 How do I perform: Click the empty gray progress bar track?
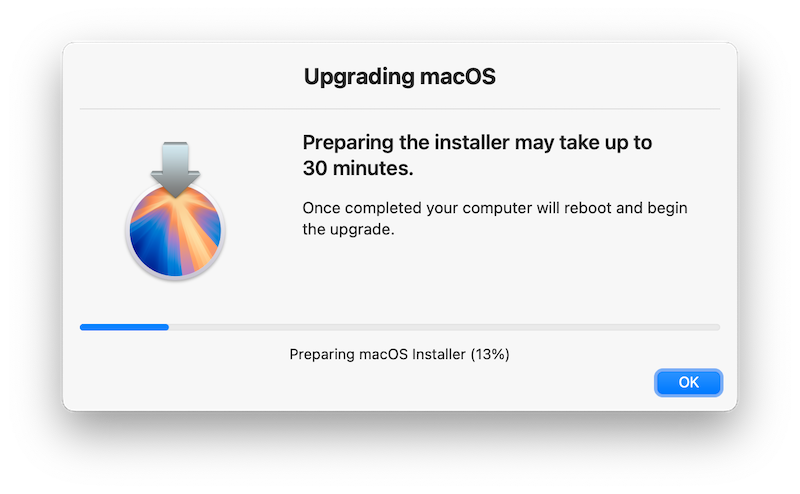[x=444, y=327]
